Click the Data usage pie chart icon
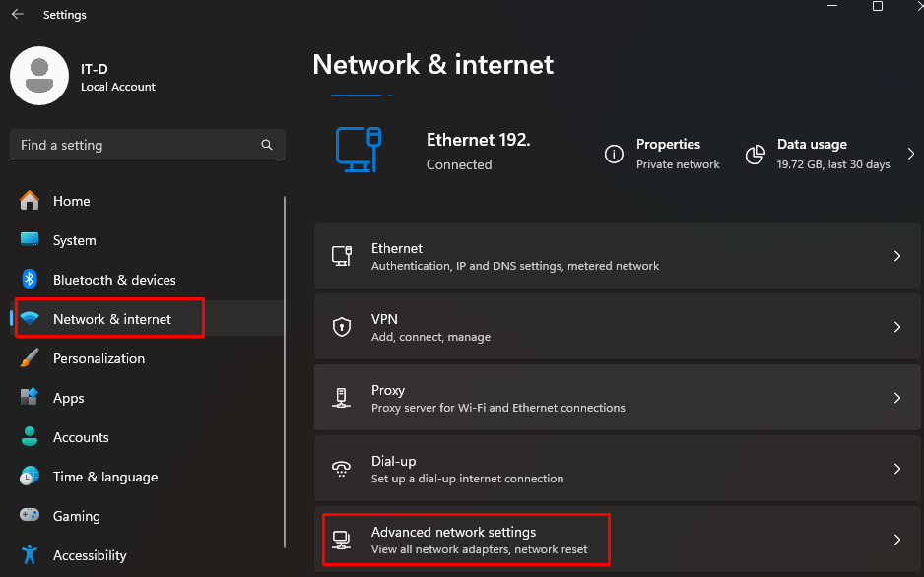This screenshot has width=924, height=577. pos(755,154)
